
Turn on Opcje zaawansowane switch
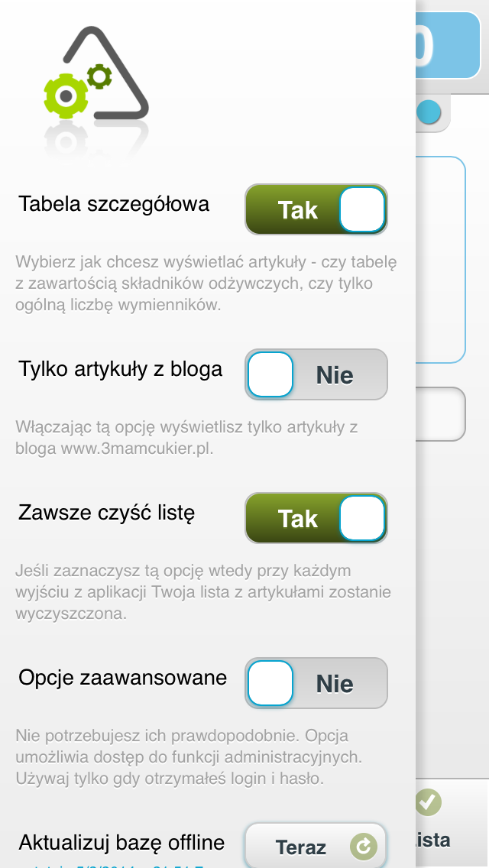(316, 683)
